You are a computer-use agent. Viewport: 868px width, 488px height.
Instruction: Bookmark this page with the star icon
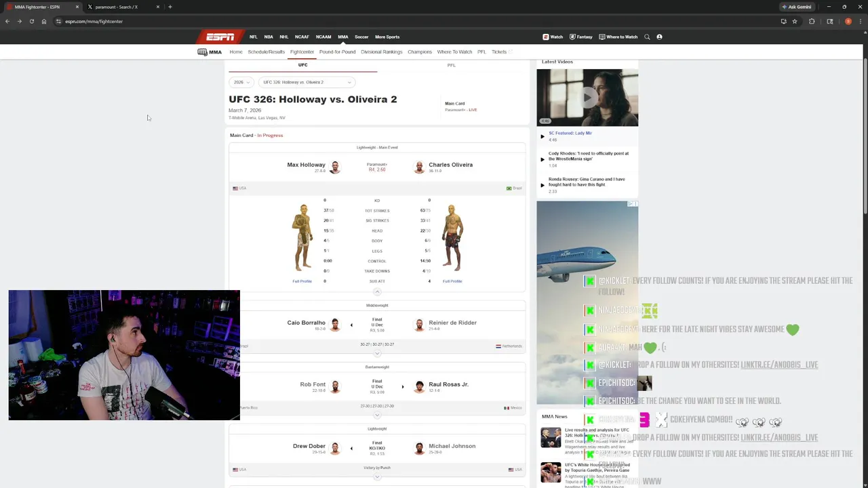(x=795, y=21)
